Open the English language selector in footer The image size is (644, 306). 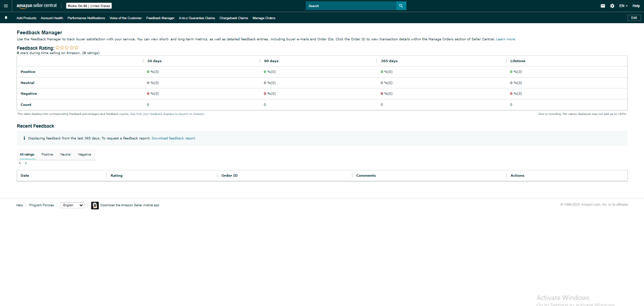pyautogui.click(x=72, y=205)
